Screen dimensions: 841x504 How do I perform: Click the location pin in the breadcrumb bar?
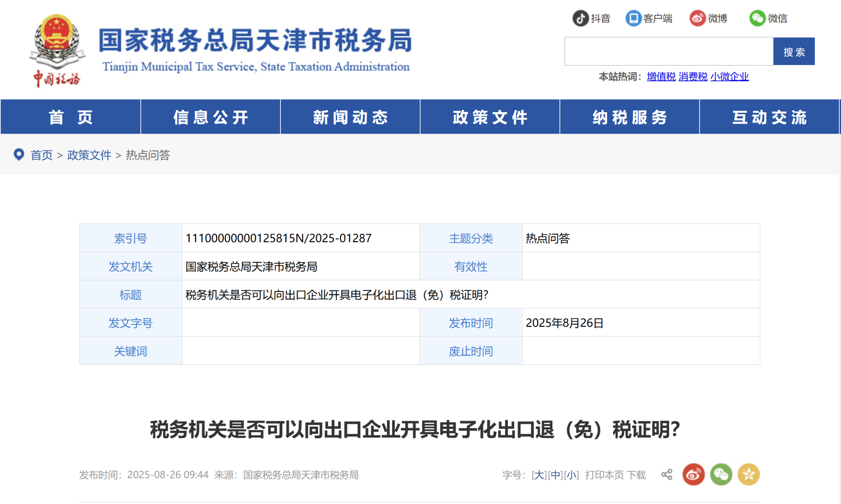[19, 155]
